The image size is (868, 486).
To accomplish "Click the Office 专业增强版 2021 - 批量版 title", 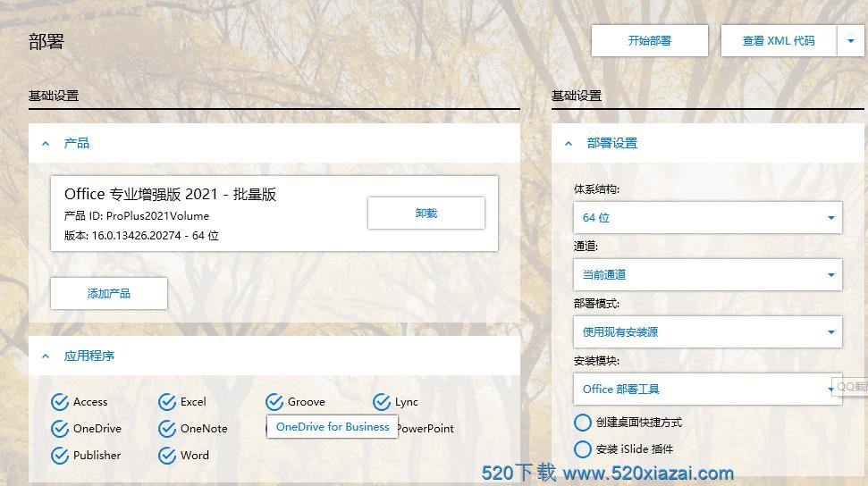I will tap(170, 194).
